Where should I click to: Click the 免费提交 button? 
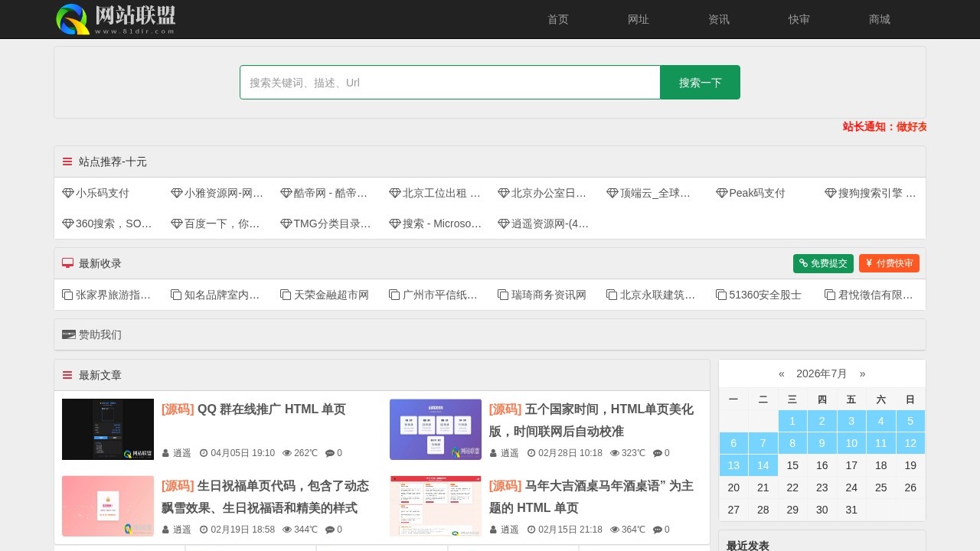pos(823,263)
